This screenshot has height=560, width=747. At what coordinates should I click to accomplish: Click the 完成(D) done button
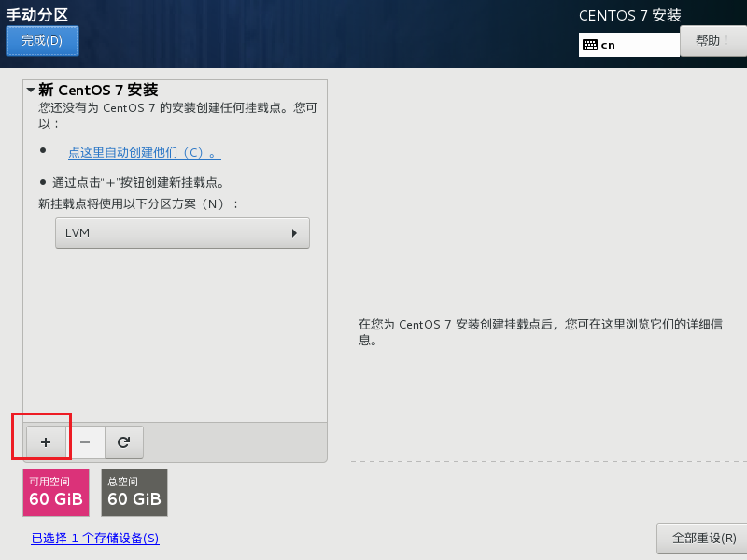[x=42, y=41]
